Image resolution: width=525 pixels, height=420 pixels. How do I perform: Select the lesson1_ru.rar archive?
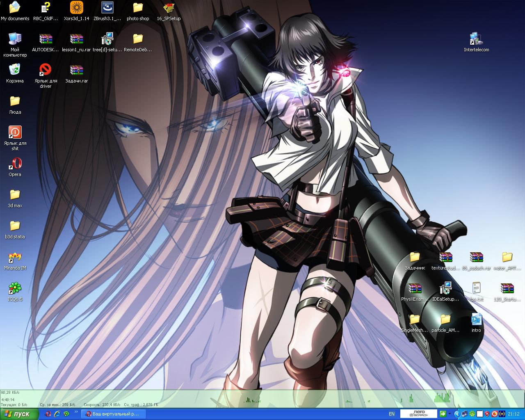(x=76, y=40)
